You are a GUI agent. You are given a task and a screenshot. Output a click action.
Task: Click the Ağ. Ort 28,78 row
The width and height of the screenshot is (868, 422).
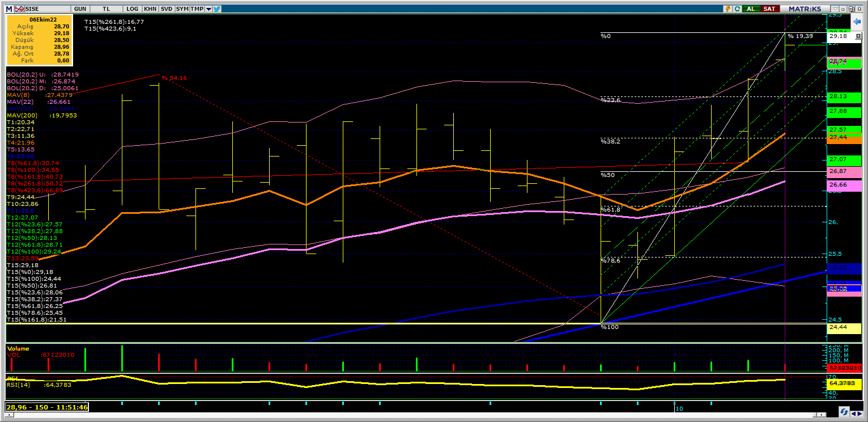point(40,53)
